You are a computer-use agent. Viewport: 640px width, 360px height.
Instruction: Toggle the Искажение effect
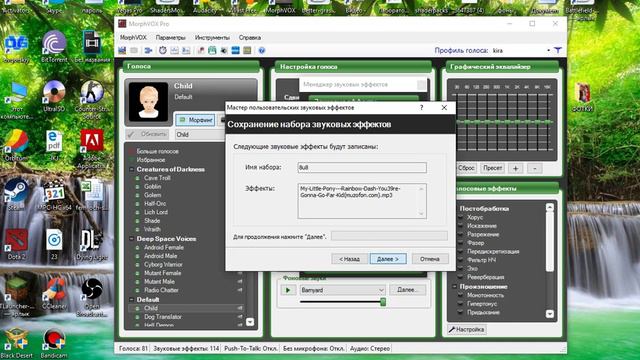[x=460, y=226]
